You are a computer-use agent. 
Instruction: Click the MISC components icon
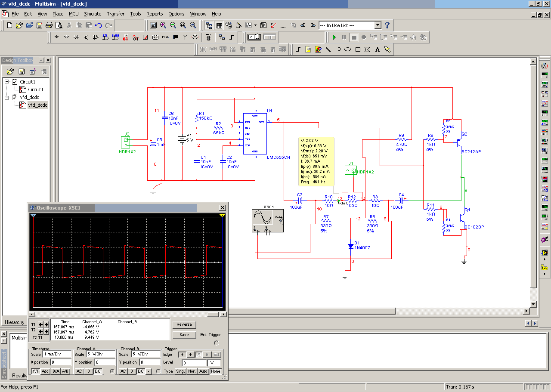coord(165,37)
